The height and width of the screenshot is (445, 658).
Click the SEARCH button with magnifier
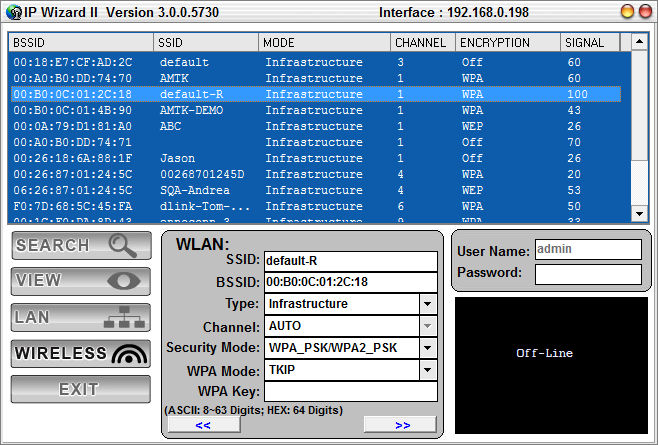click(x=81, y=245)
